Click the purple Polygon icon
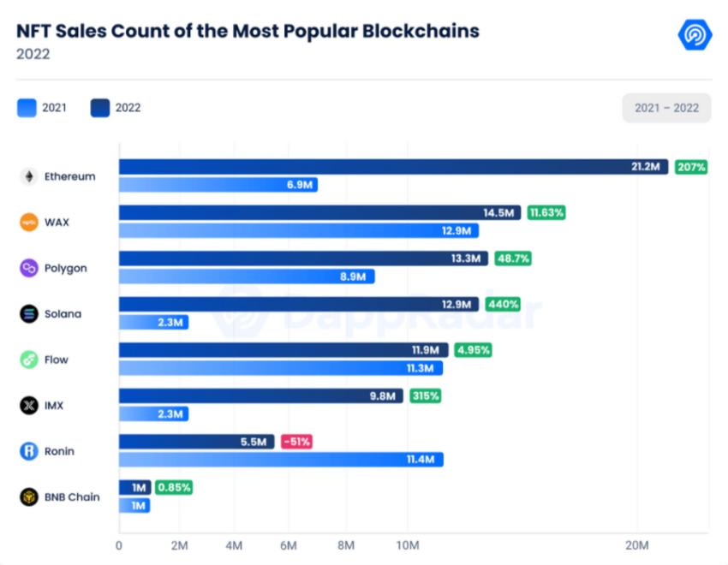This screenshot has height=565, width=728. (x=29, y=268)
